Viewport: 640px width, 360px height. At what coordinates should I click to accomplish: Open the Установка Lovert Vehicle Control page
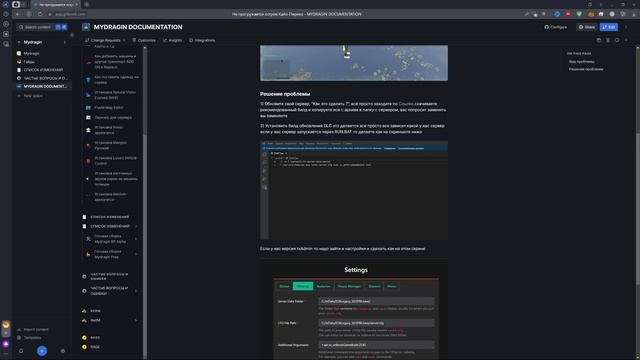[116, 160]
